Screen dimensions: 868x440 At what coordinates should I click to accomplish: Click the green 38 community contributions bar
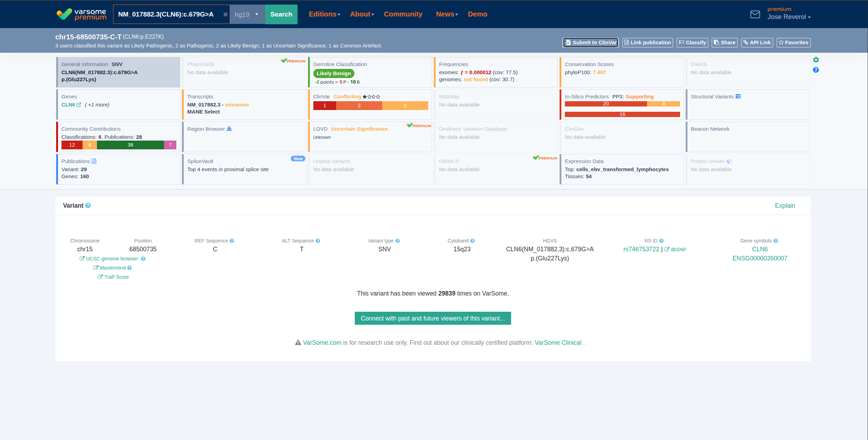pos(130,145)
